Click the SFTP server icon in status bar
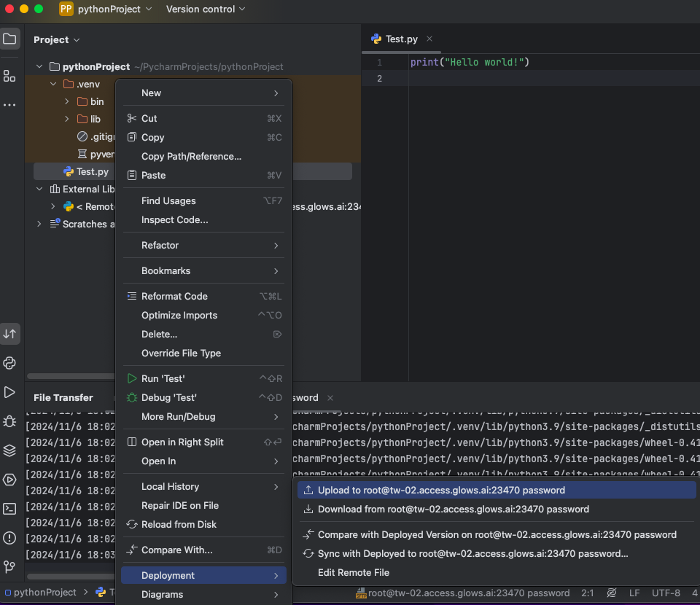The image size is (700, 605). [x=361, y=593]
